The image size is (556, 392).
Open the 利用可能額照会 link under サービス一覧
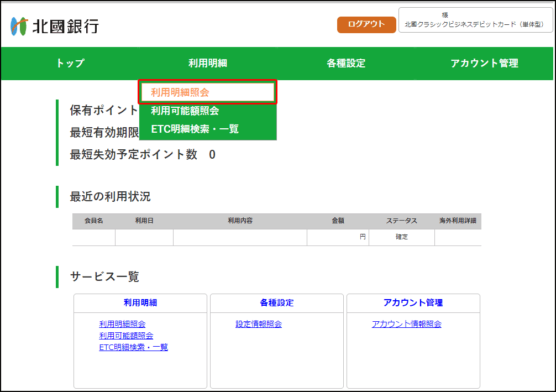coord(126,336)
